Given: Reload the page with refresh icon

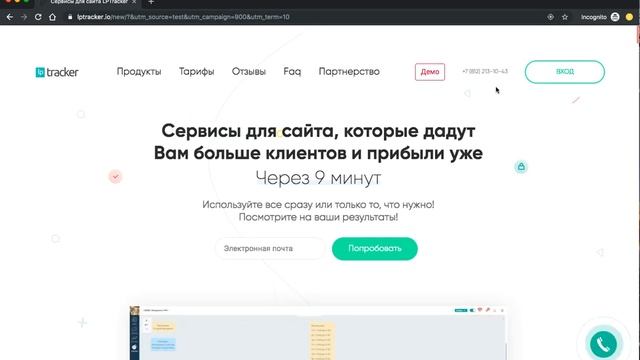Looking at the screenshot, I should 38,17.
